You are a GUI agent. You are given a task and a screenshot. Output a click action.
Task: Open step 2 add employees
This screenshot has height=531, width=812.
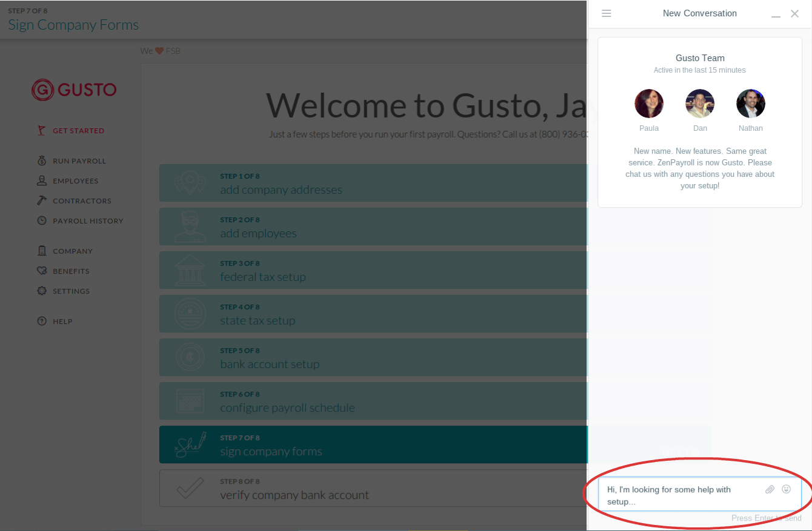(373, 226)
